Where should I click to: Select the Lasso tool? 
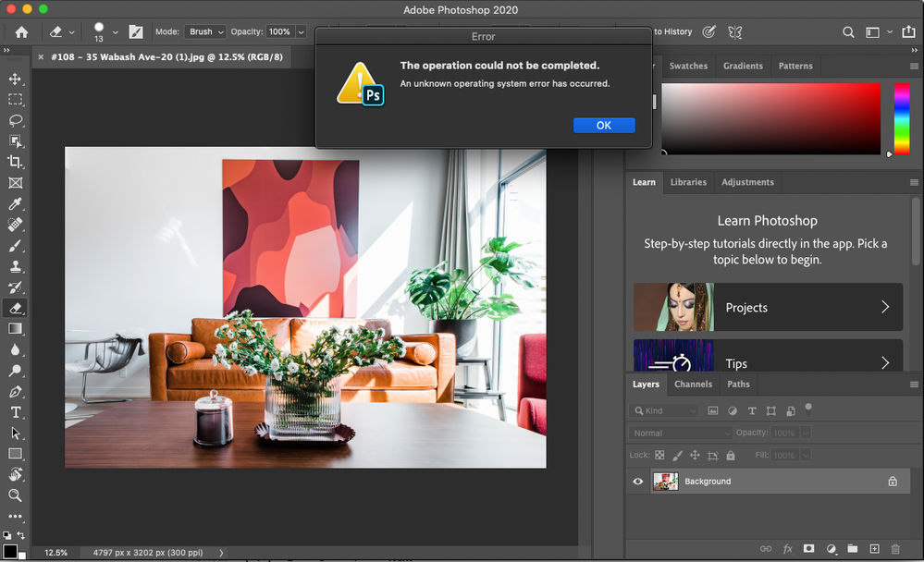coord(15,120)
